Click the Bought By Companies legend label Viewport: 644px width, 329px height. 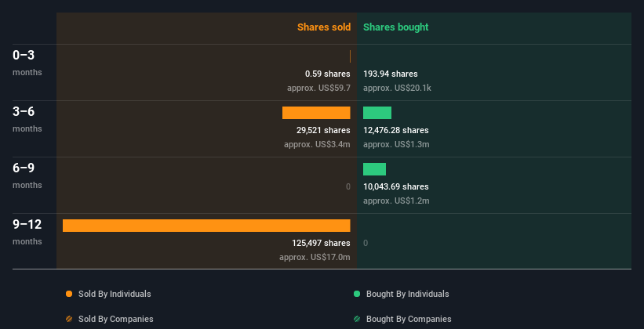[x=409, y=319]
